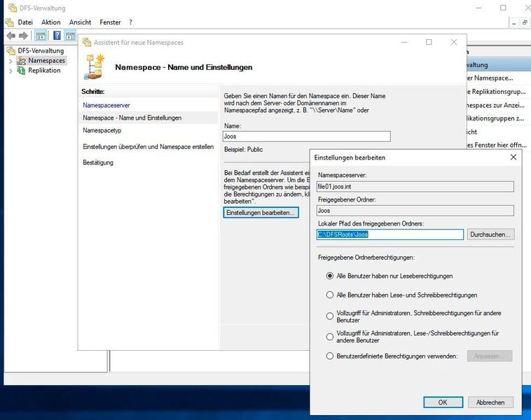This screenshot has width=531, height=420.
Task: Click the greyed Anpassen... button
Action: click(x=490, y=356)
